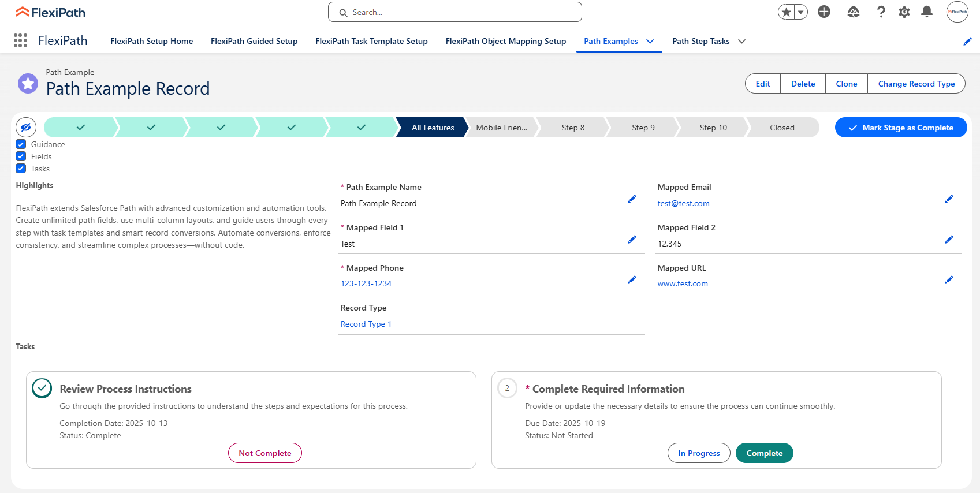This screenshot has height=493, width=980.
Task: Open the favorites list dropdown arrow
Action: (x=801, y=12)
